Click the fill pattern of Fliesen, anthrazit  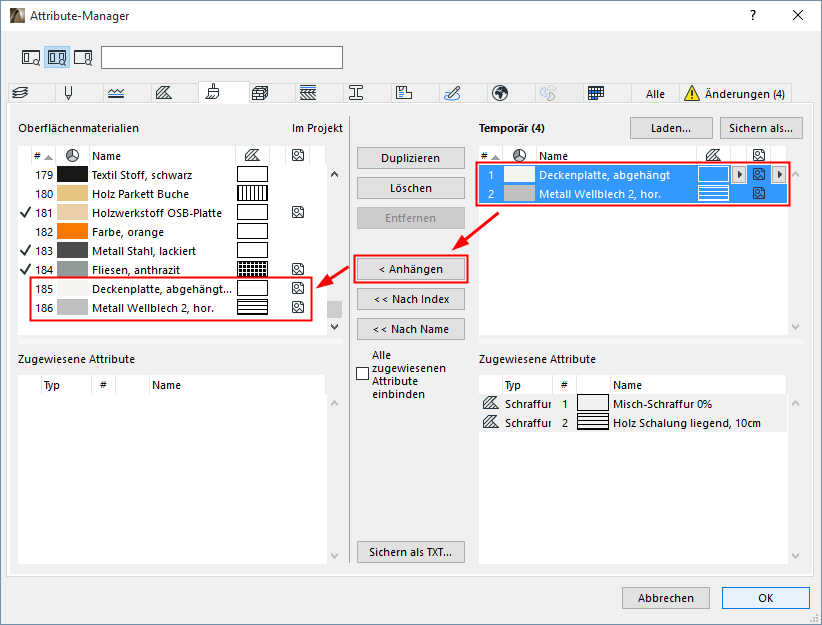[x=252, y=269]
